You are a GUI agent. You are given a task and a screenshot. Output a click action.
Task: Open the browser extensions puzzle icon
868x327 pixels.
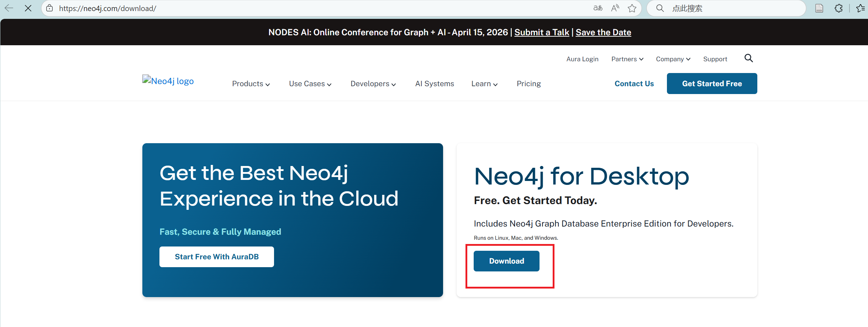(x=838, y=8)
